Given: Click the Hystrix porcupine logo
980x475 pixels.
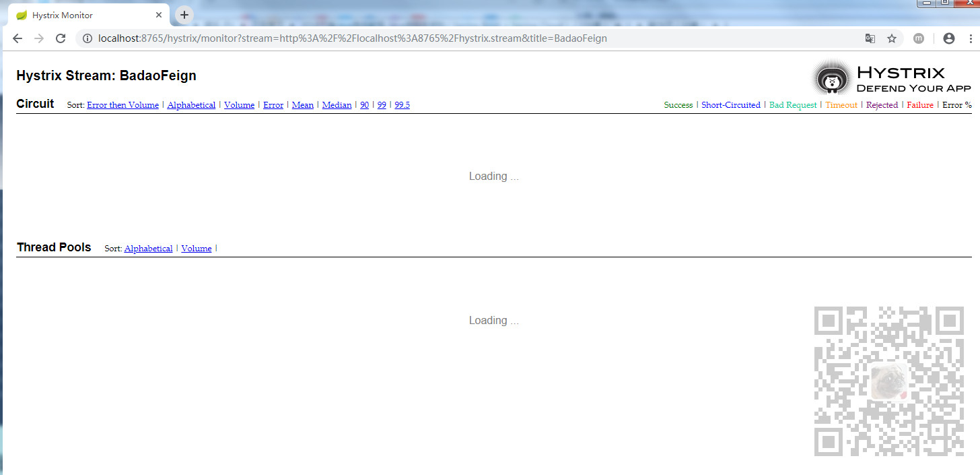Looking at the screenshot, I should 833,77.
